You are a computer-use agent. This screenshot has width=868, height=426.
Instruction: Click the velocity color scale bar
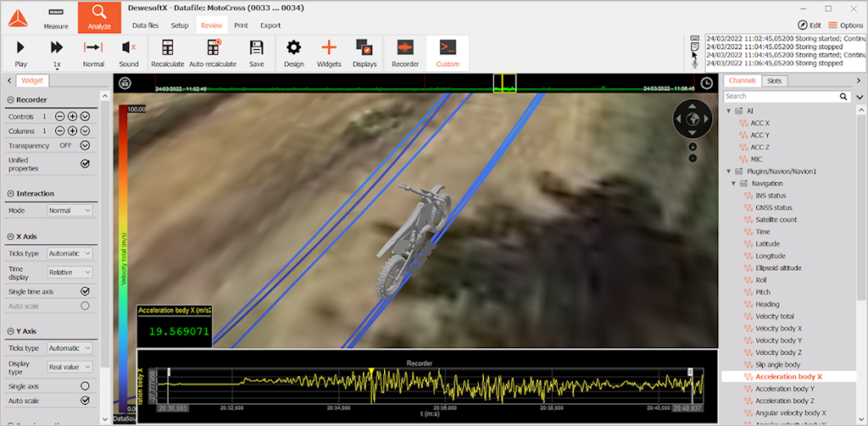tap(124, 257)
